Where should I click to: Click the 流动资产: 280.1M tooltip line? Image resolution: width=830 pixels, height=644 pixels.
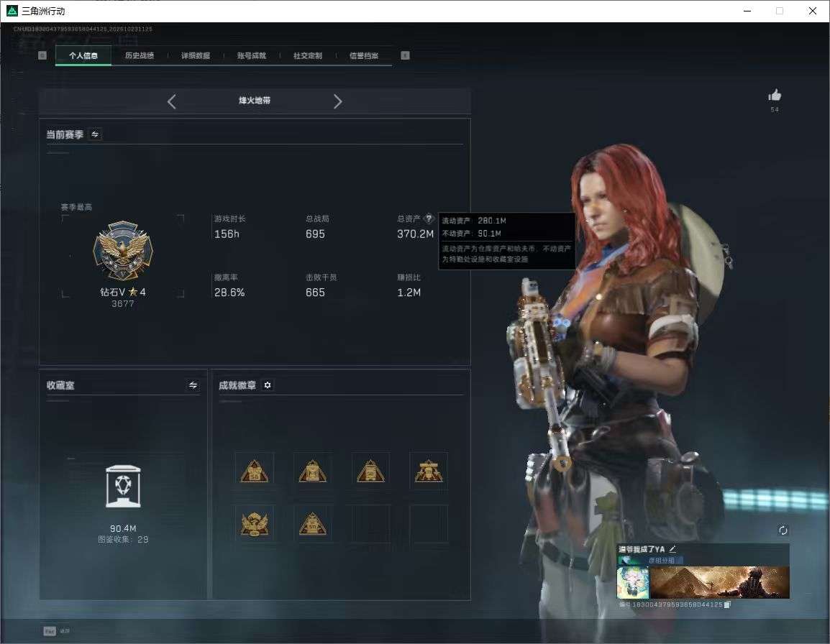click(474, 221)
